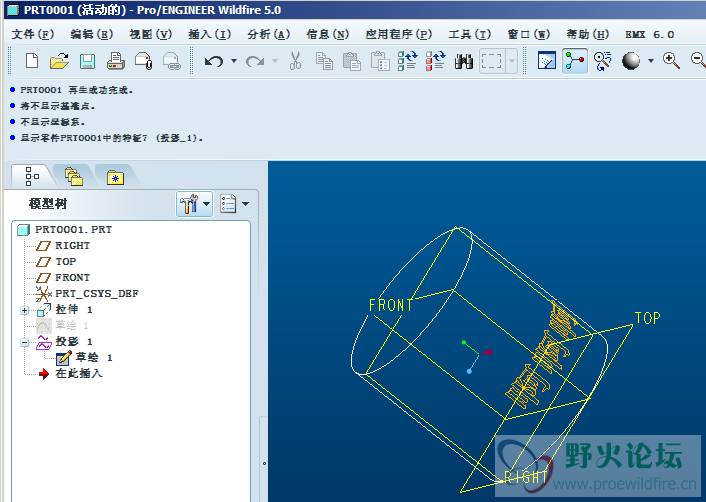The image size is (706, 502).
Task: Open the 编辑(E) menu
Action: click(x=91, y=34)
